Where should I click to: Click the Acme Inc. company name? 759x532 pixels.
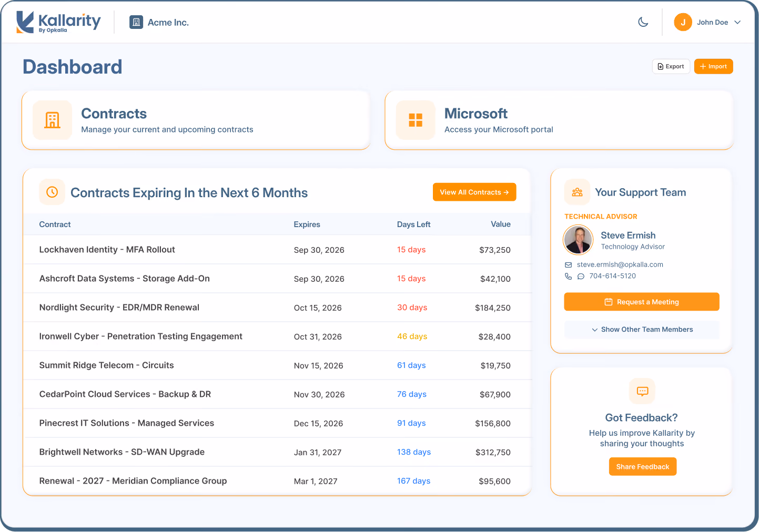168,23
